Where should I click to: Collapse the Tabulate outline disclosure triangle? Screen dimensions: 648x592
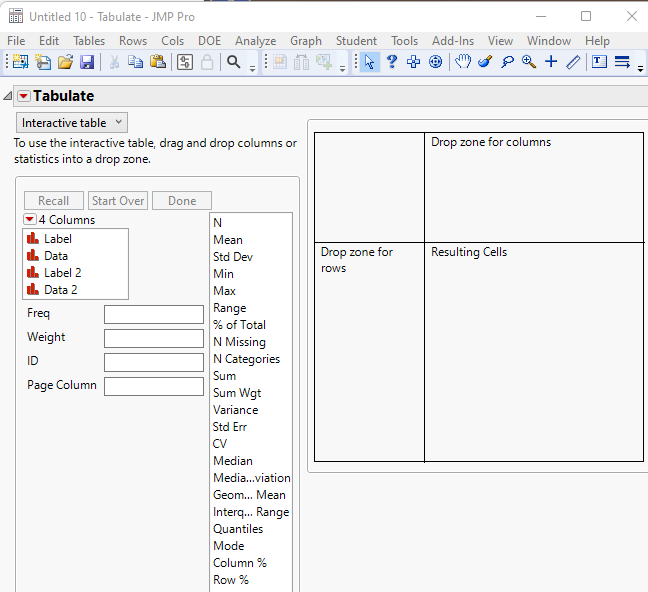8,96
